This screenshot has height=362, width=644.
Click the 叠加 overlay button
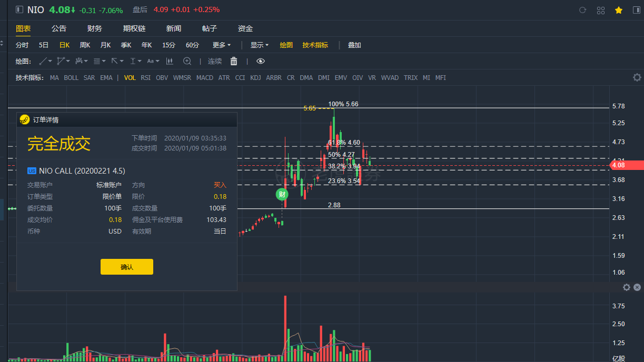354,45
